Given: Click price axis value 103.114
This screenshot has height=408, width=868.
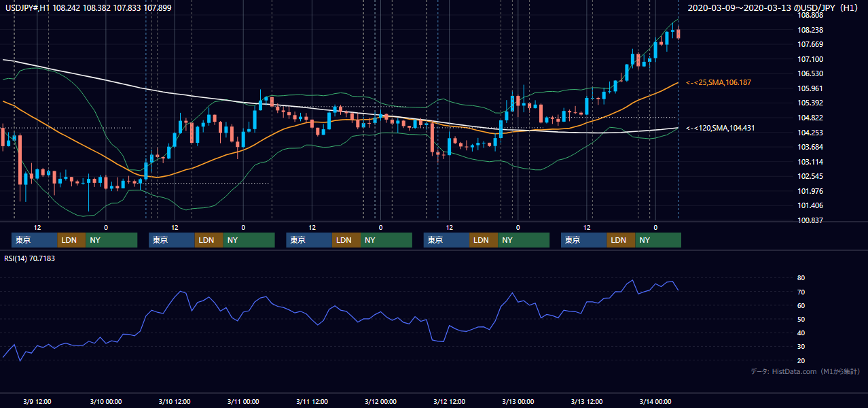Looking at the screenshot, I should (810, 162).
